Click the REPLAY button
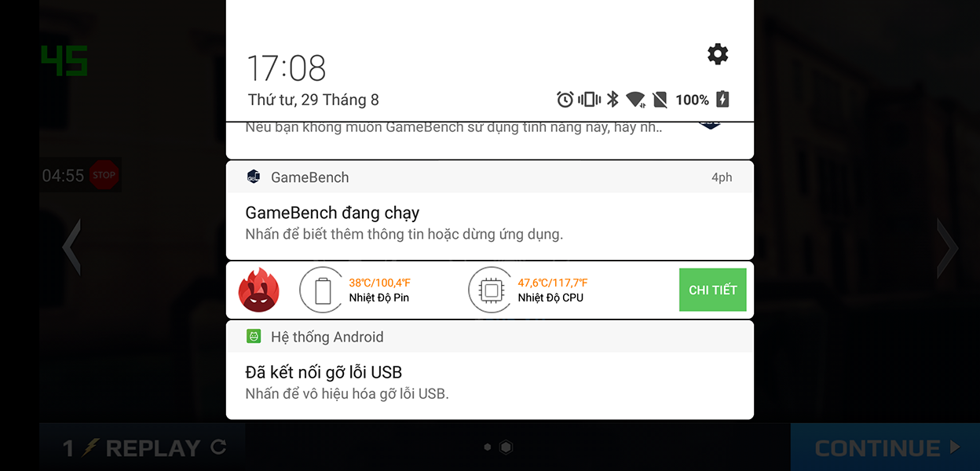 [x=144, y=448]
